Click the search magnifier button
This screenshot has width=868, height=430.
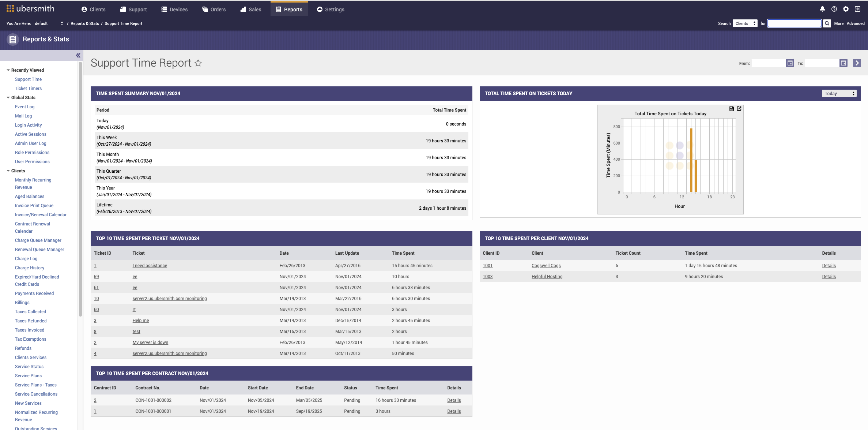click(x=827, y=23)
